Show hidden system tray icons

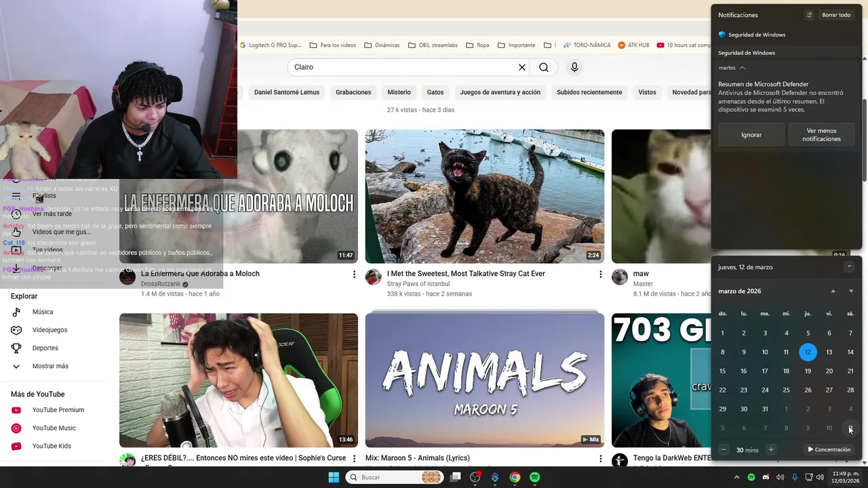point(736,477)
